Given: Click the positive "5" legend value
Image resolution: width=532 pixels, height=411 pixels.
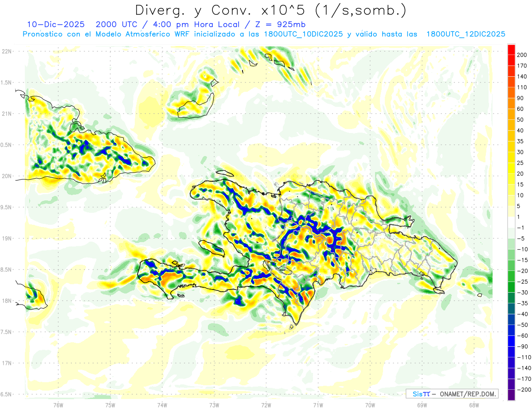Looking at the screenshot, I should pyautogui.click(x=519, y=206).
